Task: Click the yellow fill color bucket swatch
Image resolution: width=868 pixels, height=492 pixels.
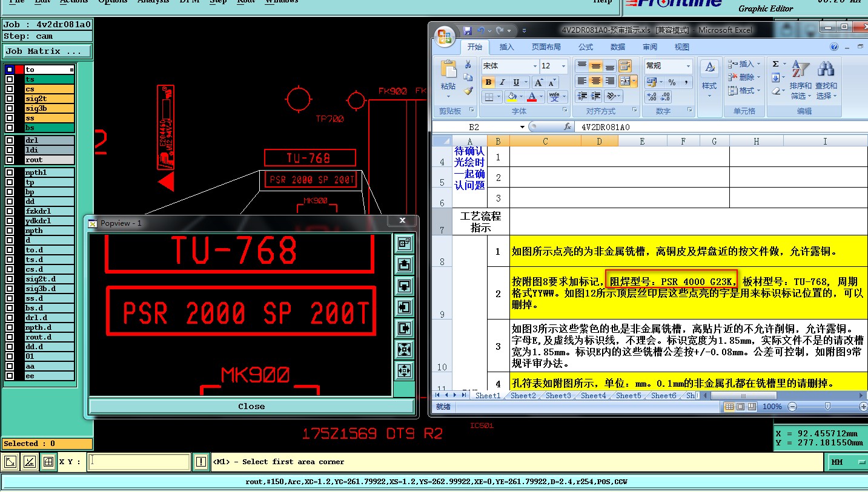Action: tap(512, 97)
